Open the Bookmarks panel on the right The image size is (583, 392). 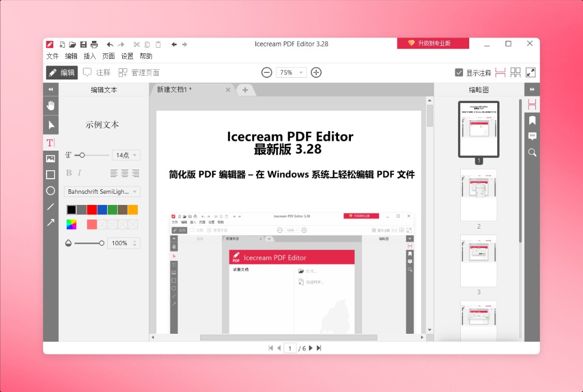tap(531, 120)
